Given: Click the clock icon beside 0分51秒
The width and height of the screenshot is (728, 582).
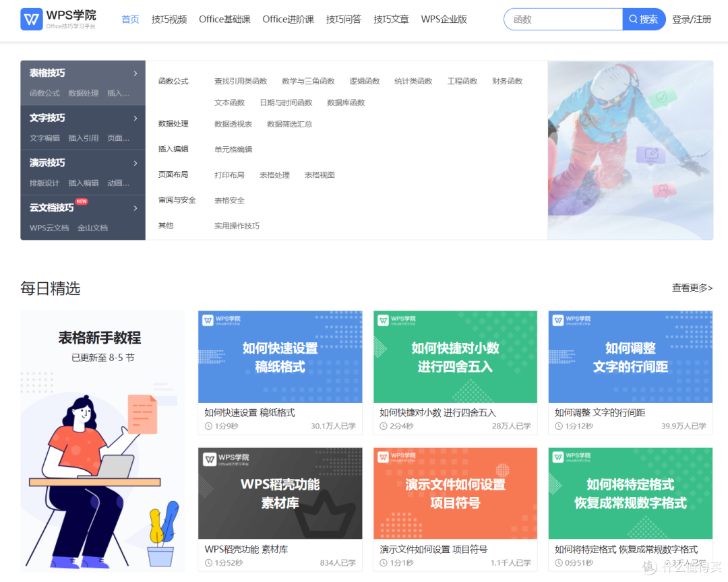Looking at the screenshot, I should coord(559,563).
